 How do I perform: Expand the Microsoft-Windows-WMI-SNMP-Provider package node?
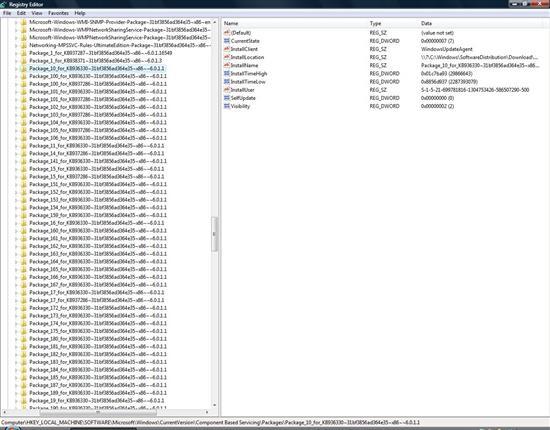click(16, 22)
